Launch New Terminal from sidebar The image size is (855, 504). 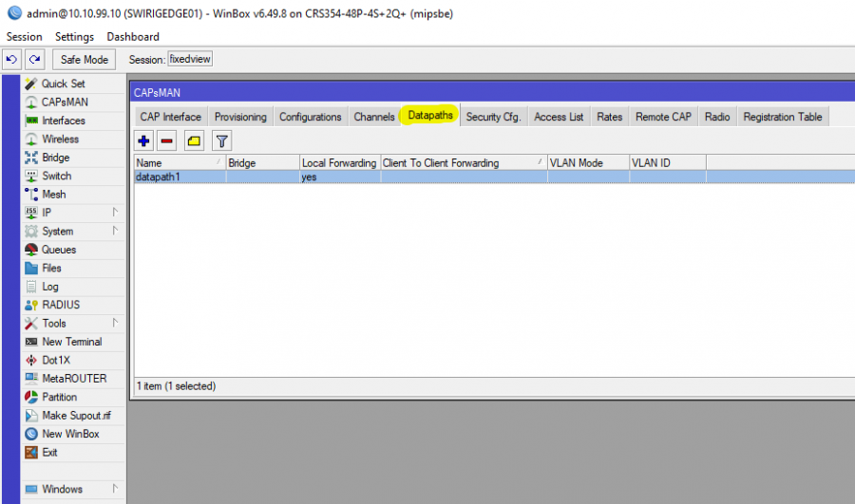point(71,342)
